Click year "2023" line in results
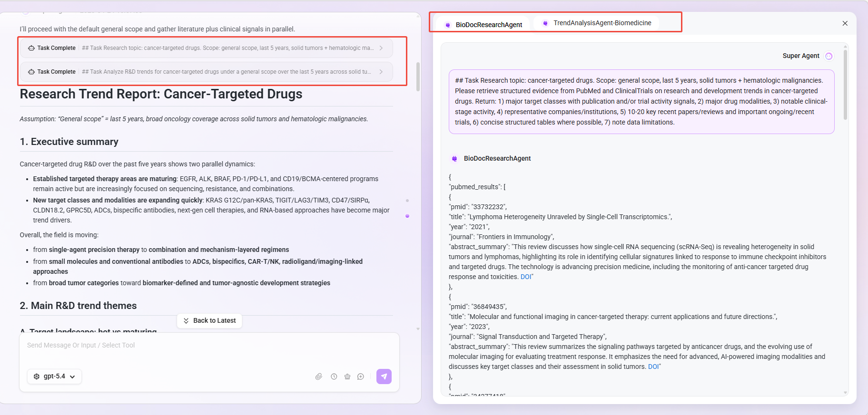 pos(469,327)
